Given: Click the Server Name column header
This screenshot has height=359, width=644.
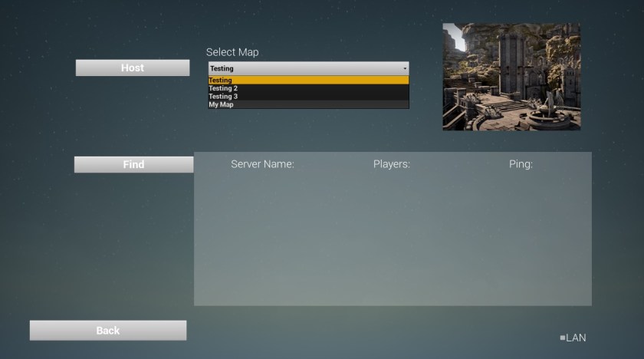Looking at the screenshot, I should pyautogui.click(x=262, y=164).
